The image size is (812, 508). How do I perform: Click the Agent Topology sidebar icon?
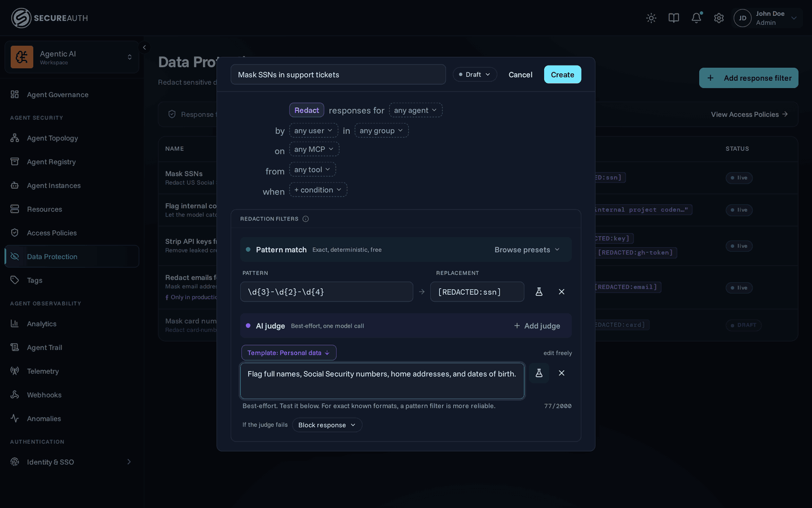(15, 138)
